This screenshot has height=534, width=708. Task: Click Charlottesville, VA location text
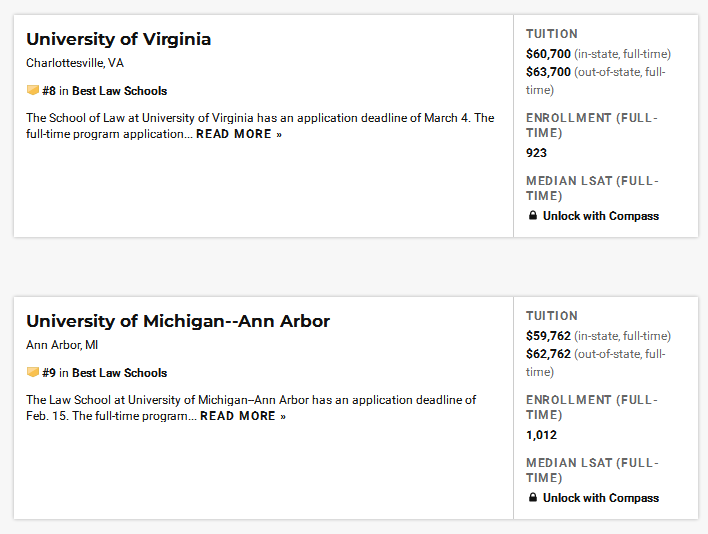[x=75, y=63]
